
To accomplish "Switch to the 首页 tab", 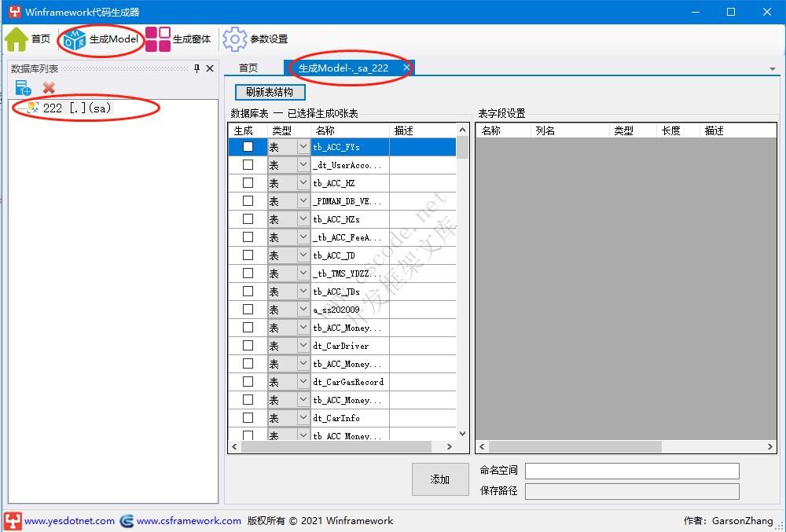I will click(x=249, y=68).
